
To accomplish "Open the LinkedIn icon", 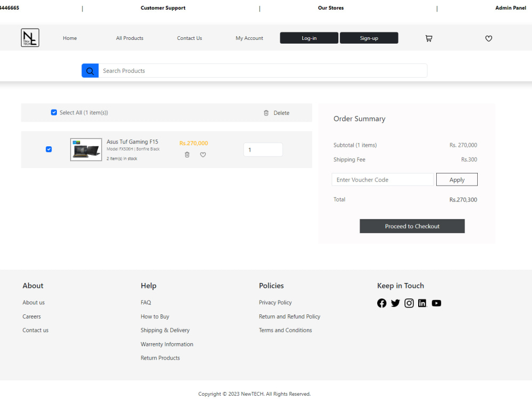I will pyautogui.click(x=422, y=303).
